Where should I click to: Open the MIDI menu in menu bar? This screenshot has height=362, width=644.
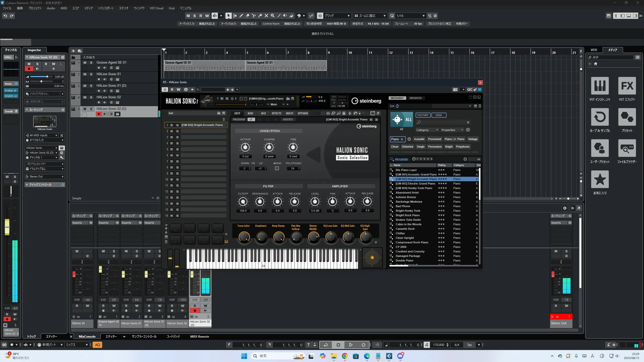[x=64, y=8]
